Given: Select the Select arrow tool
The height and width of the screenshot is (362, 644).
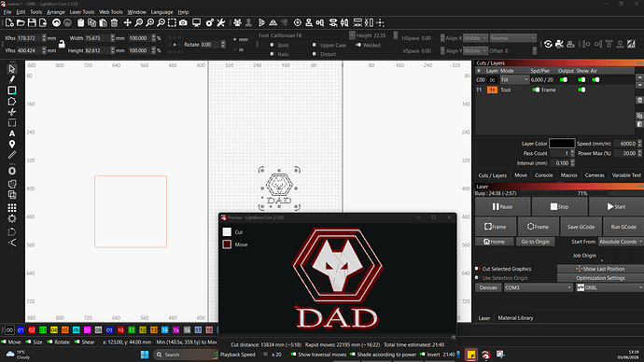Looking at the screenshot, I should coord(12,68).
